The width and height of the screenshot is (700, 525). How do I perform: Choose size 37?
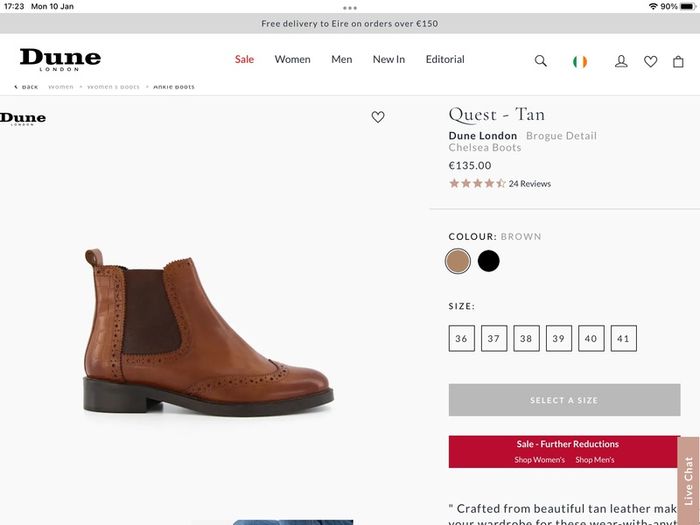494,338
